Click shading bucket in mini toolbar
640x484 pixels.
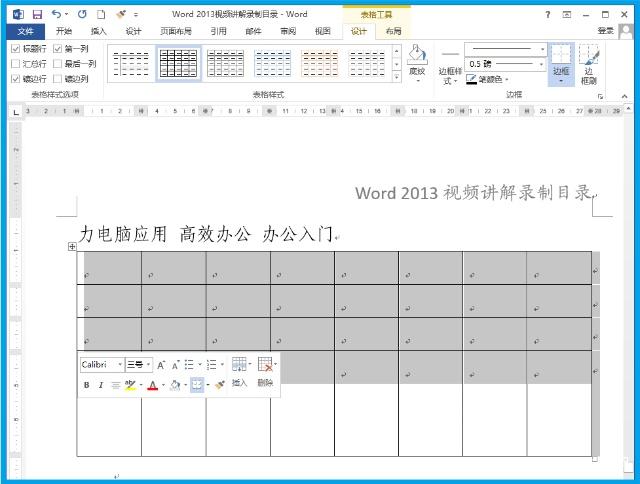click(x=175, y=385)
